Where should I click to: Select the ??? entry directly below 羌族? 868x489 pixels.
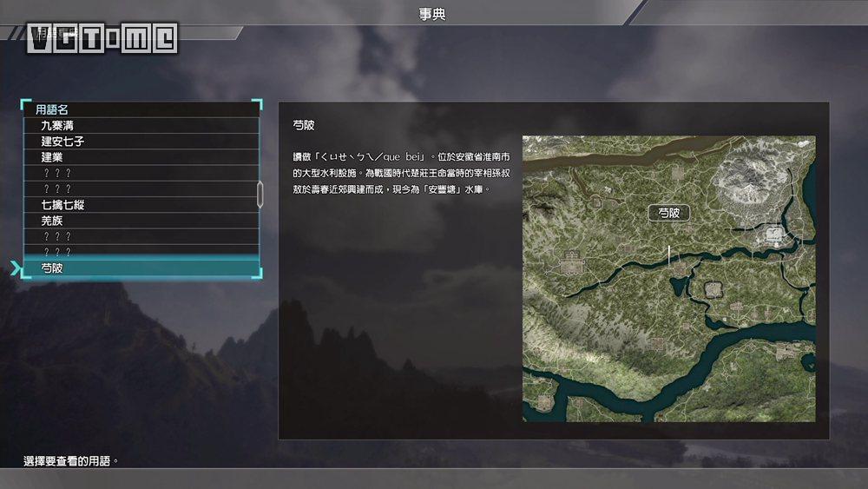pos(141,236)
